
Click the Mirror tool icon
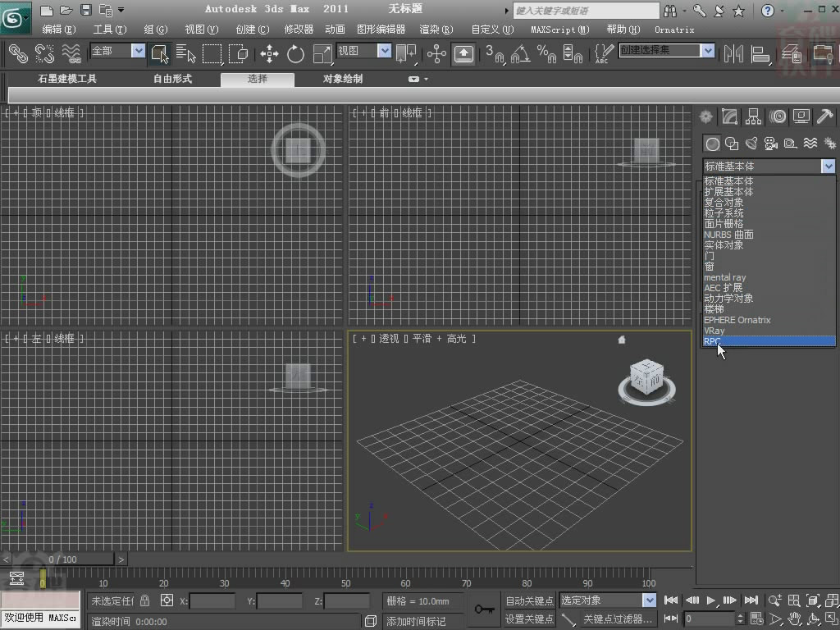733,53
